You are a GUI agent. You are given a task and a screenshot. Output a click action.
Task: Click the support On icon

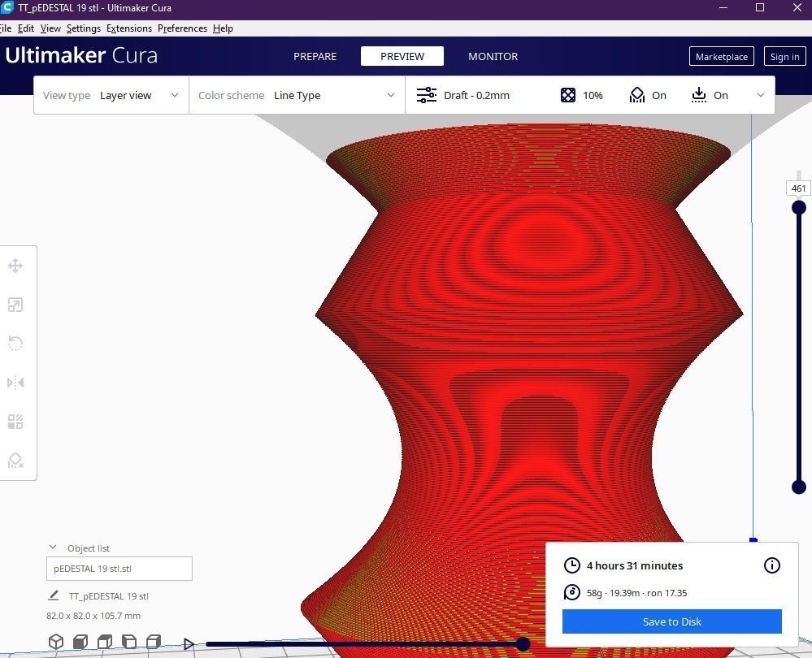pos(637,95)
